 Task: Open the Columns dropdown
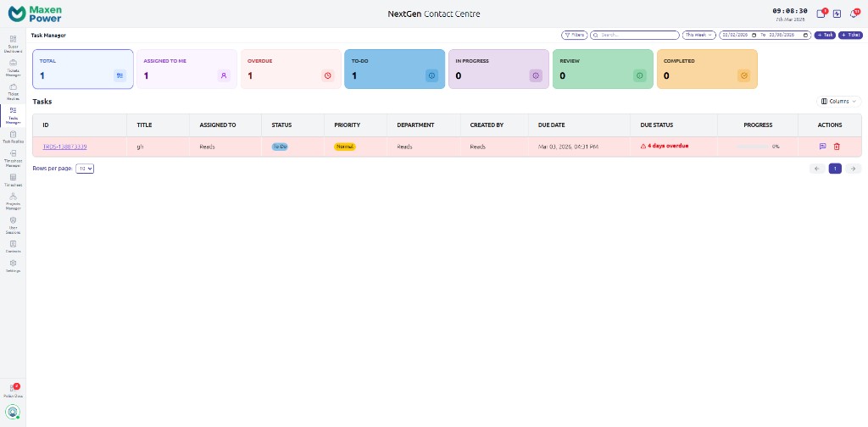838,101
